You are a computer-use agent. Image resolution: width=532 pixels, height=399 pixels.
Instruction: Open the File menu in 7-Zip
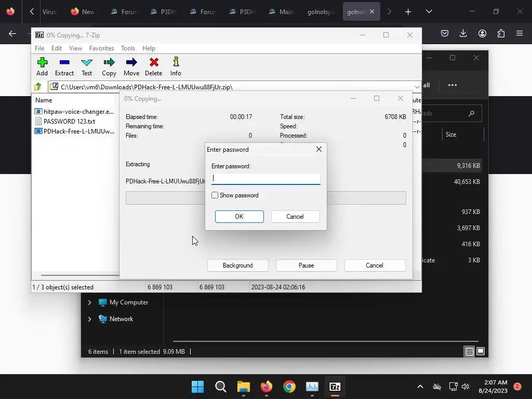coord(39,48)
